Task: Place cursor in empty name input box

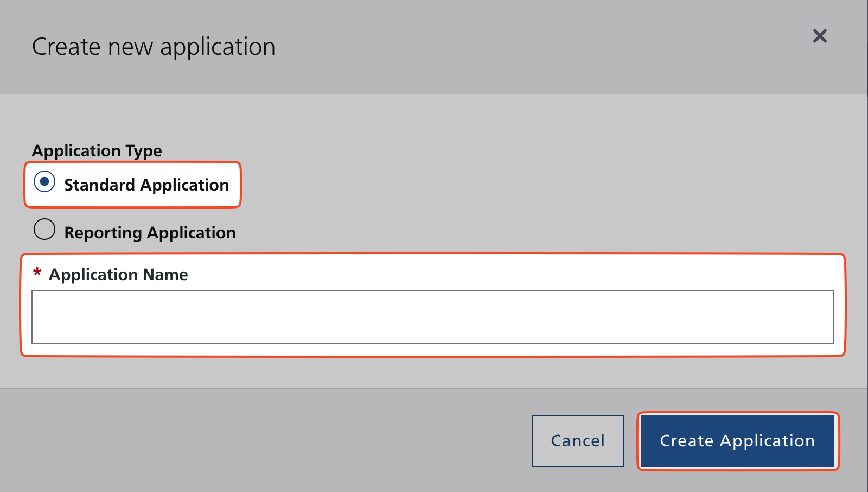Action: point(432,317)
